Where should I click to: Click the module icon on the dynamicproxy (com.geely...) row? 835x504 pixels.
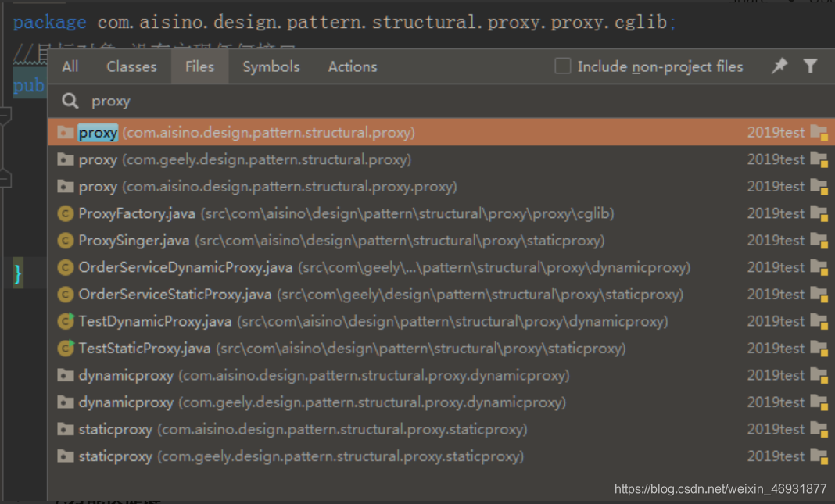(x=819, y=402)
